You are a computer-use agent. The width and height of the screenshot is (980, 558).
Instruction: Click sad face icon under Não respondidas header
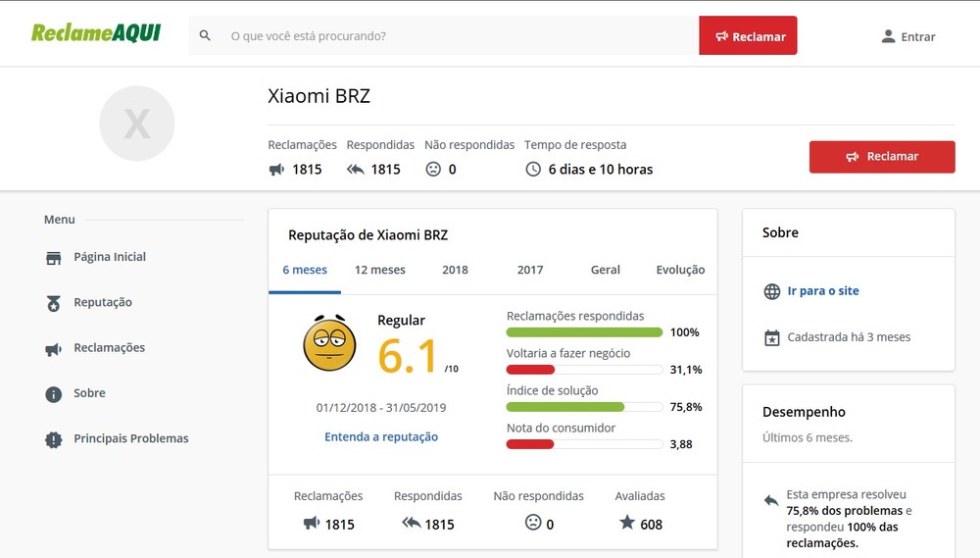click(433, 169)
